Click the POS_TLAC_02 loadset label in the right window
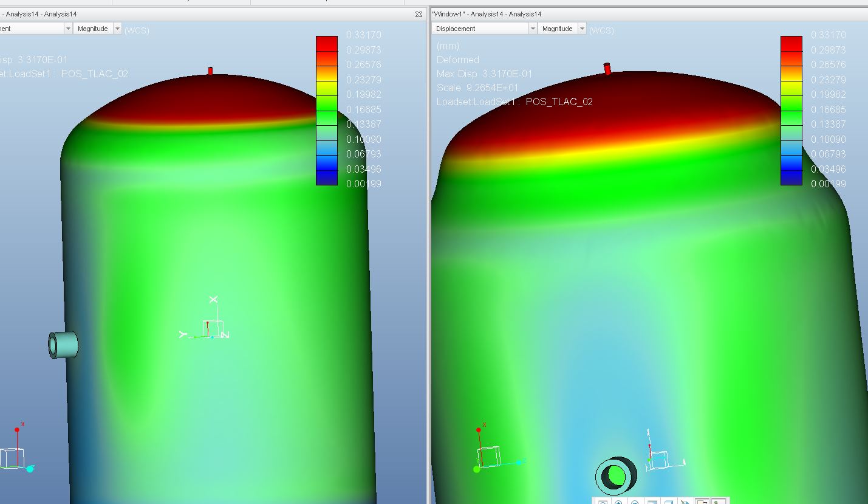The width and height of the screenshot is (868, 504). point(559,102)
